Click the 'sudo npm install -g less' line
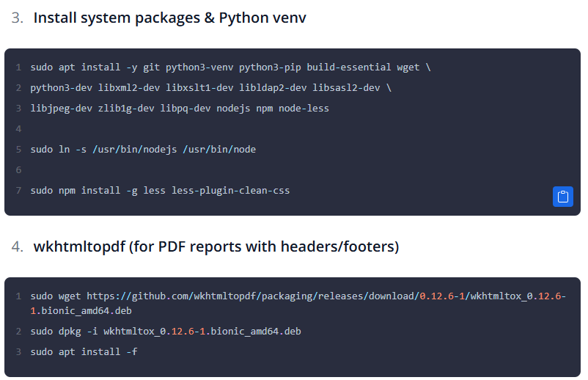This screenshot has height=380, width=588. pyautogui.click(x=160, y=191)
